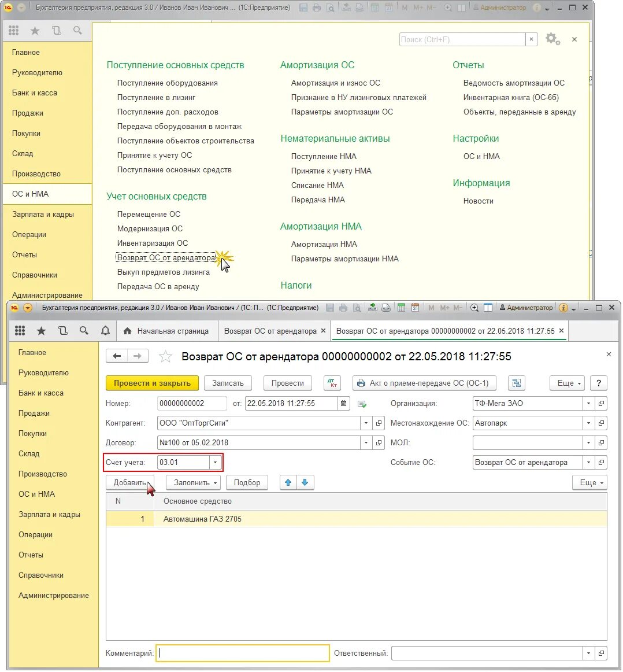Click Добавить button
The width and height of the screenshot is (623, 672).
[x=129, y=482]
